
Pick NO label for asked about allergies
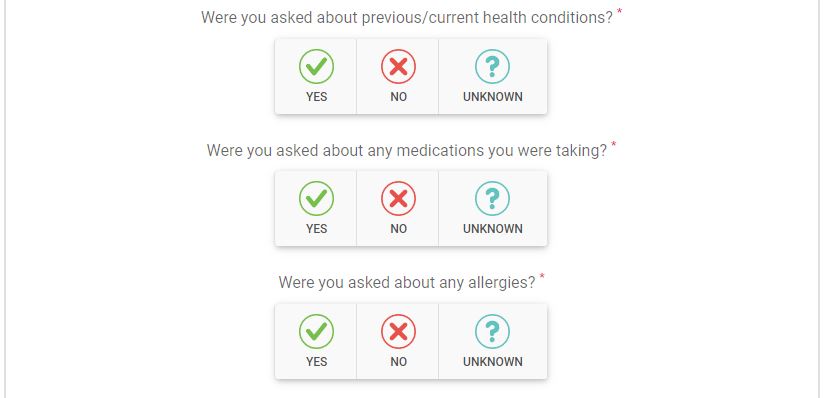[x=398, y=362]
